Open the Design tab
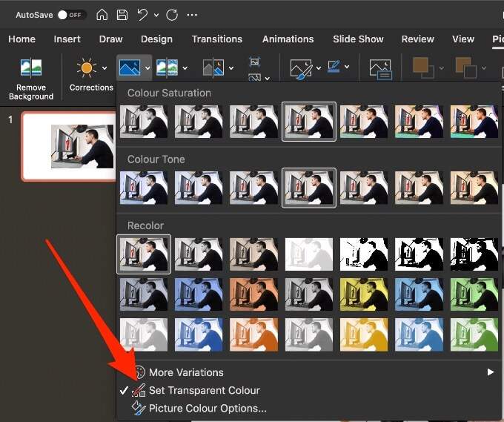 tap(156, 39)
